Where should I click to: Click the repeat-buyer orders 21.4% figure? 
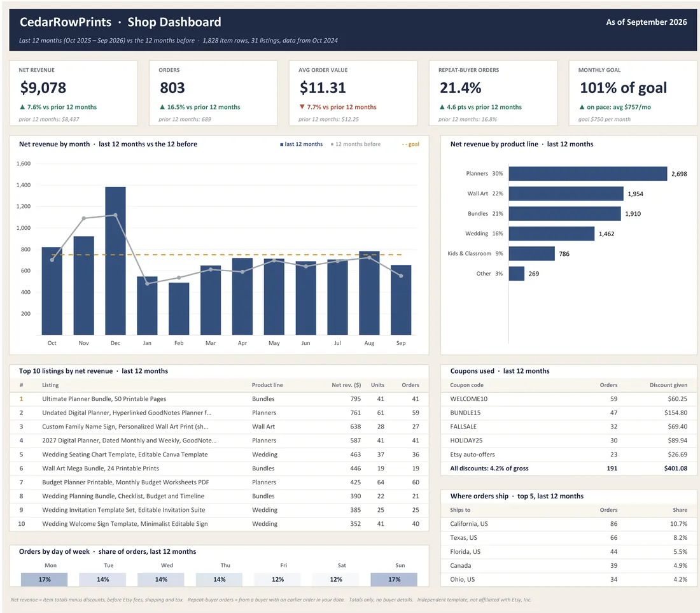click(x=460, y=88)
